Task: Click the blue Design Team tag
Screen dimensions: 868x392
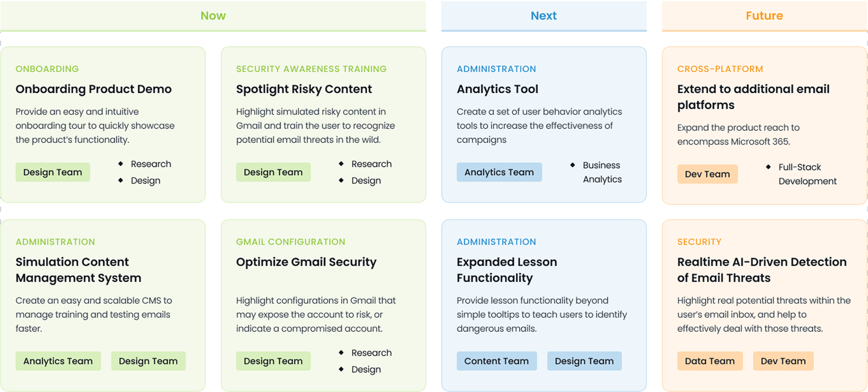Action: (x=584, y=361)
